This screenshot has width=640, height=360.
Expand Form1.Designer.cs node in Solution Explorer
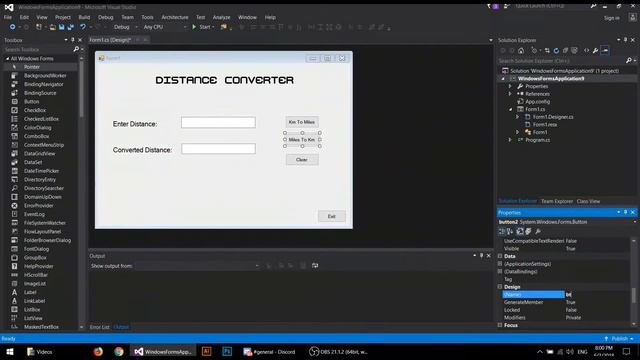[518, 117]
